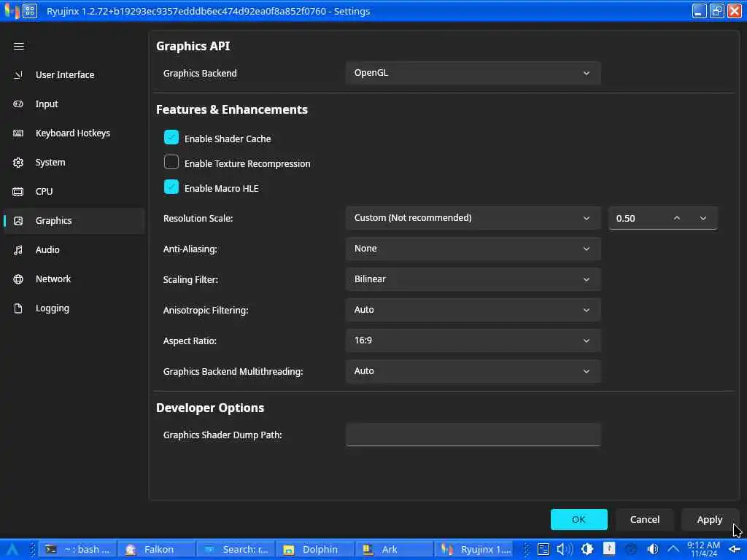Click the System gear icon

[18, 163]
